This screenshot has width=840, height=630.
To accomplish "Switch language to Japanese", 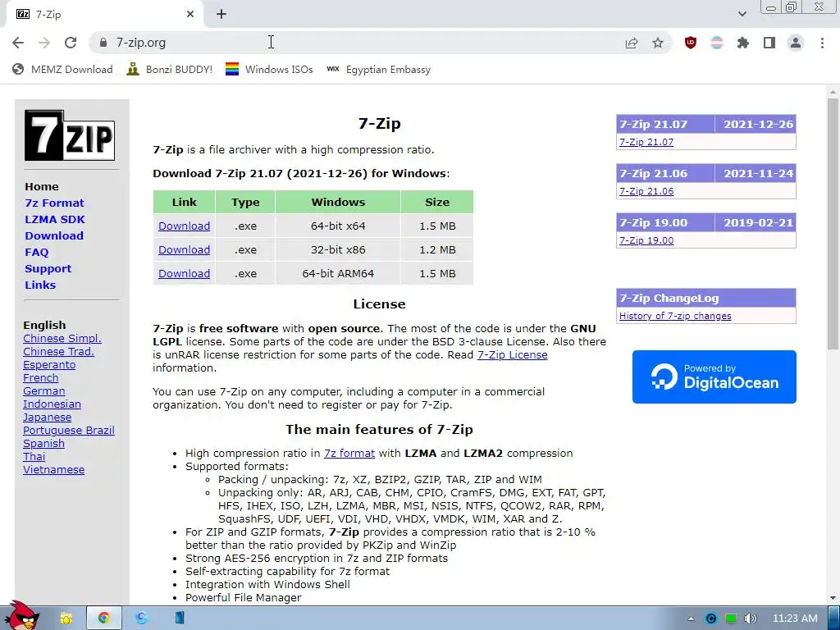I will pyautogui.click(x=47, y=418).
